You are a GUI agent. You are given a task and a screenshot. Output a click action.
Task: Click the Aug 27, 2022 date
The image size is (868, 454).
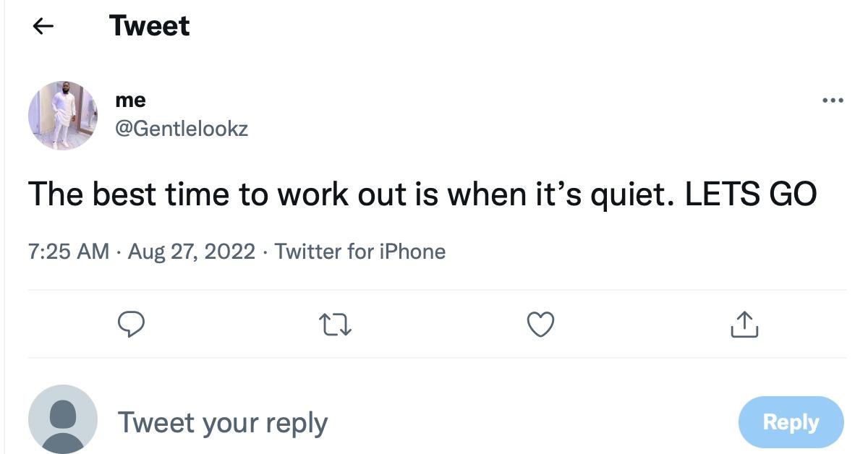pyautogui.click(x=192, y=252)
